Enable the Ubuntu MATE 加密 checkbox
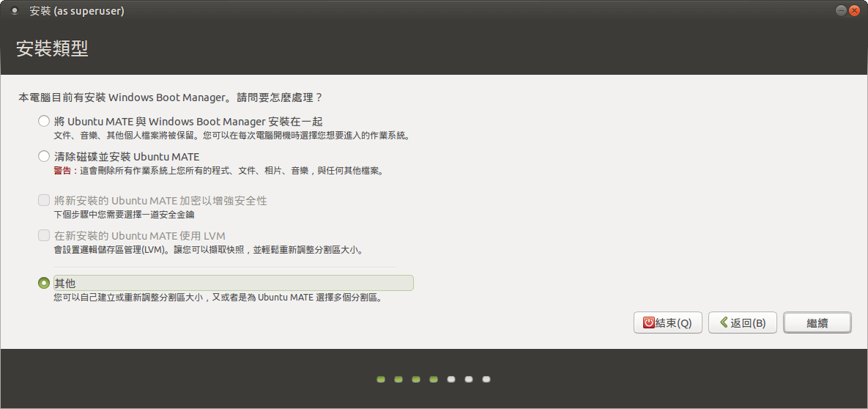Viewport: 868px width, 409px height. tap(44, 201)
